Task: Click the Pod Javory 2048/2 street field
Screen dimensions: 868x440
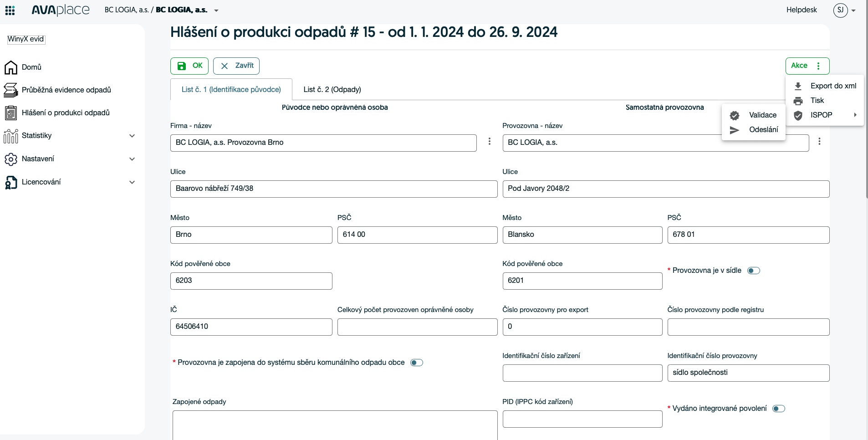Action: tap(666, 189)
